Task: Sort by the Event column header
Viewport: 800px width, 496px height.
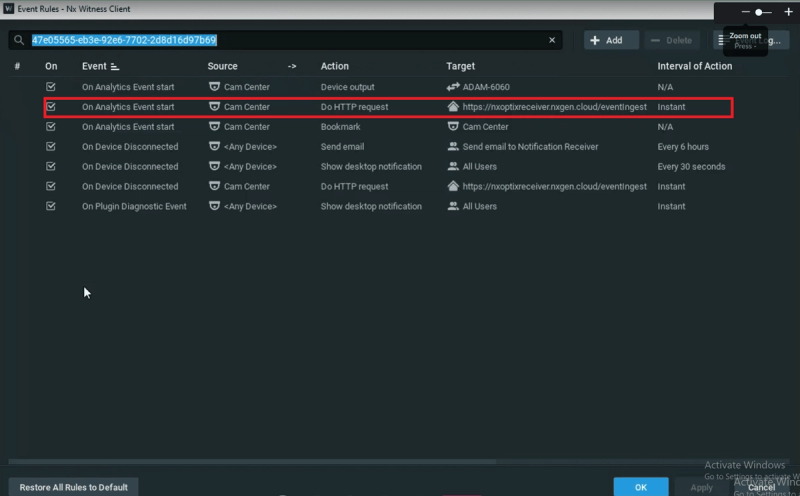Action: [x=101, y=66]
